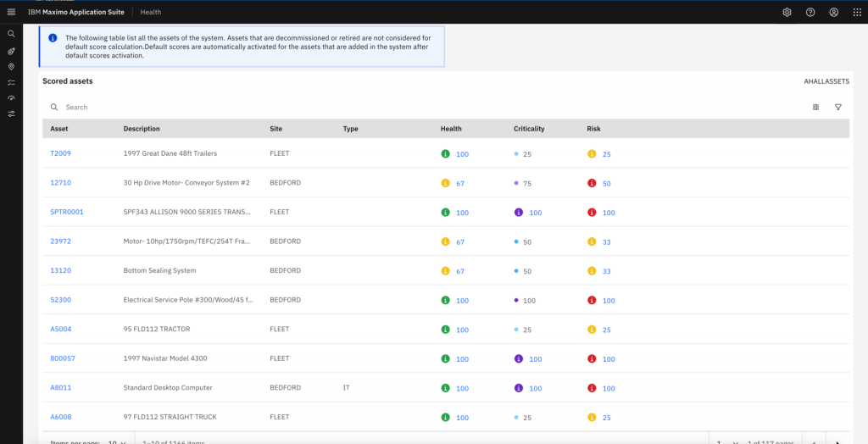Open the manage columns icon
The width and height of the screenshot is (868, 444).
[815, 108]
